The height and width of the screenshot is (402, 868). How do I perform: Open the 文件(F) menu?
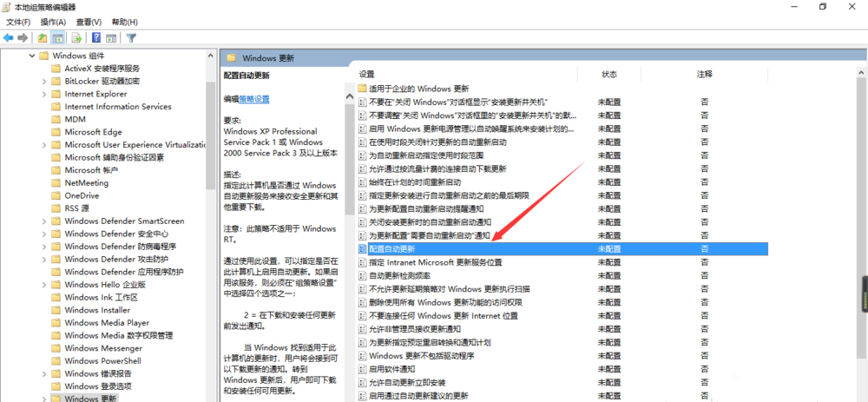[x=18, y=23]
